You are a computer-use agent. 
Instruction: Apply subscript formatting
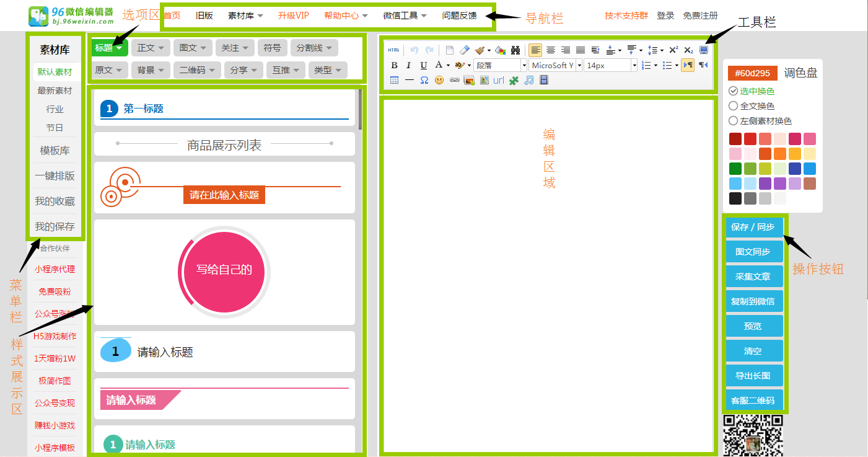pos(688,50)
